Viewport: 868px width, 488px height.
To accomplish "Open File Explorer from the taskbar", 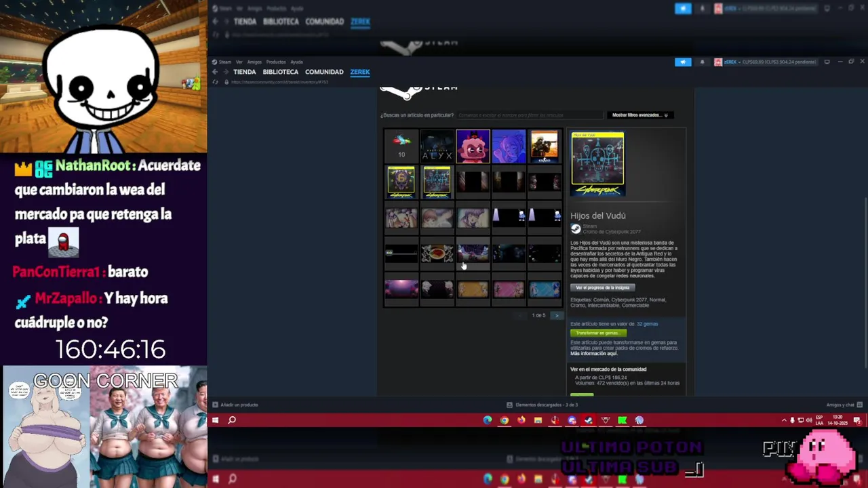I will click(x=538, y=420).
